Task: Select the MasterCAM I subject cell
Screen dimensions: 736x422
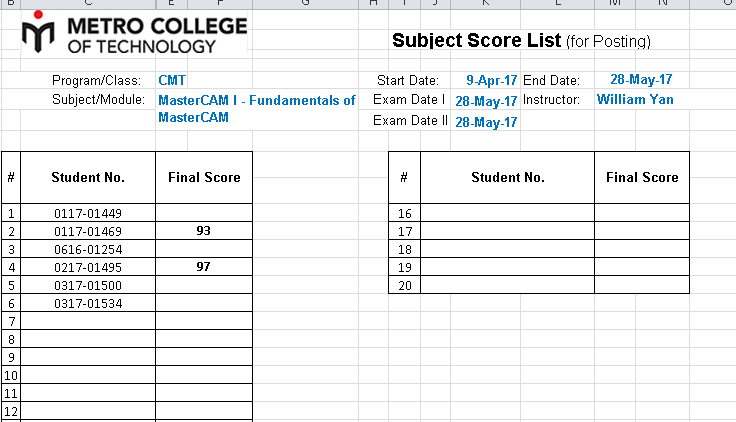Action: [257, 108]
